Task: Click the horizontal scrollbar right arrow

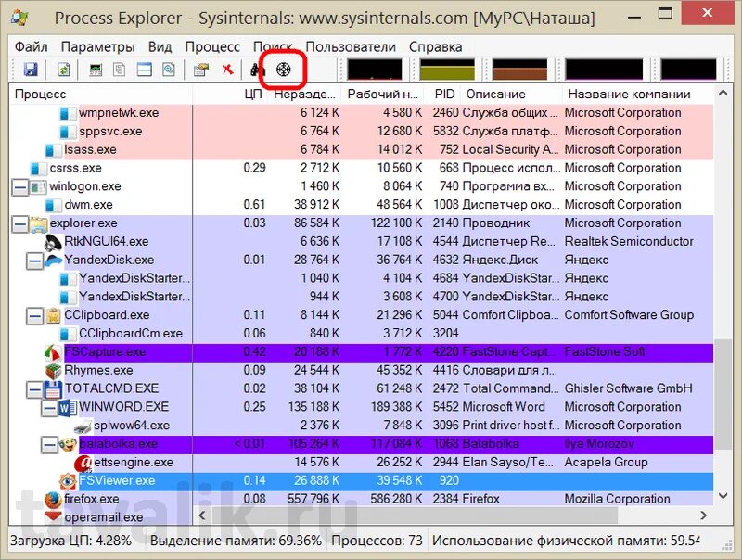Action: coord(704,515)
